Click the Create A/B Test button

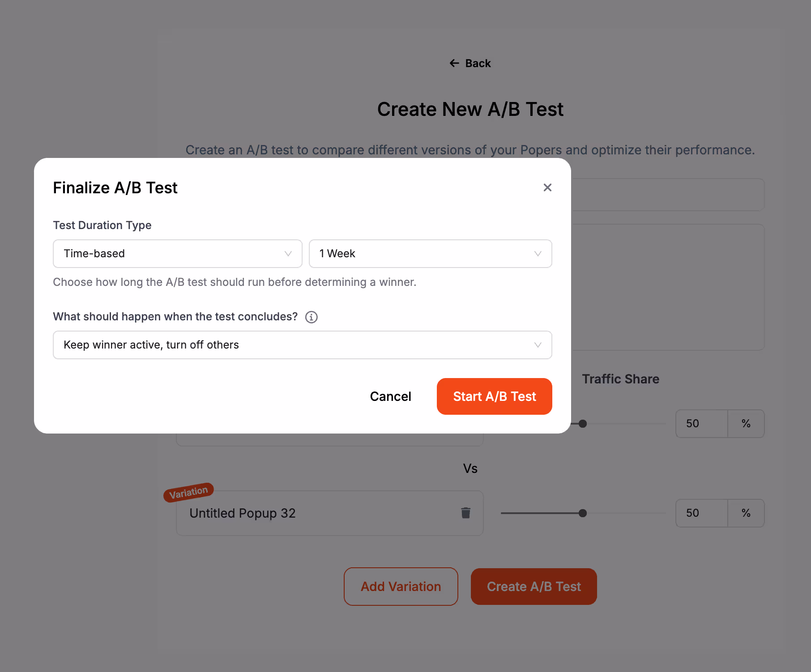pos(534,586)
